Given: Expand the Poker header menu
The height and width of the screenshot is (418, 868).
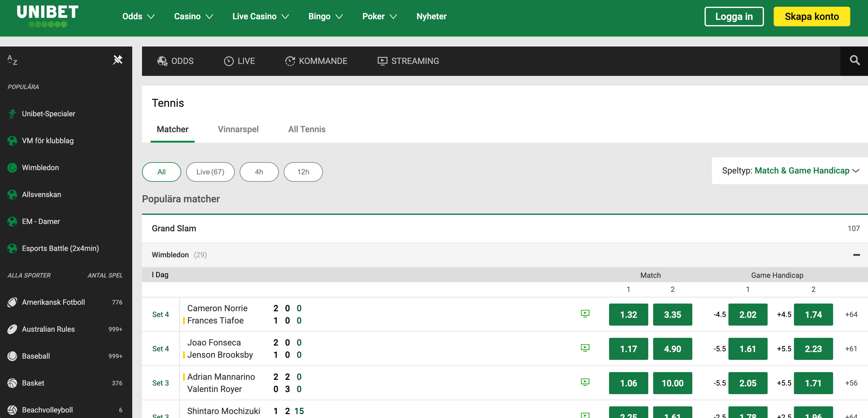Looking at the screenshot, I should click(380, 16).
